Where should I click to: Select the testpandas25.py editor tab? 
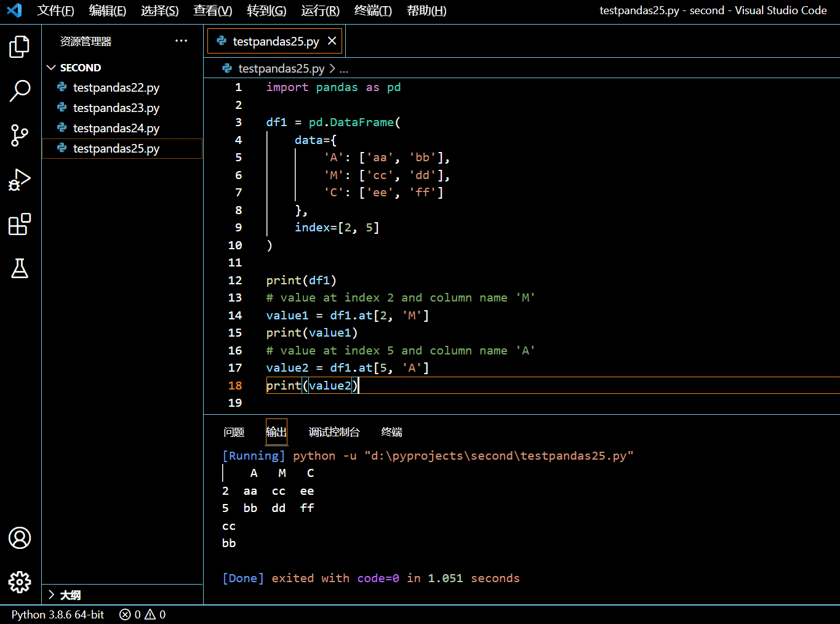[276, 41]
